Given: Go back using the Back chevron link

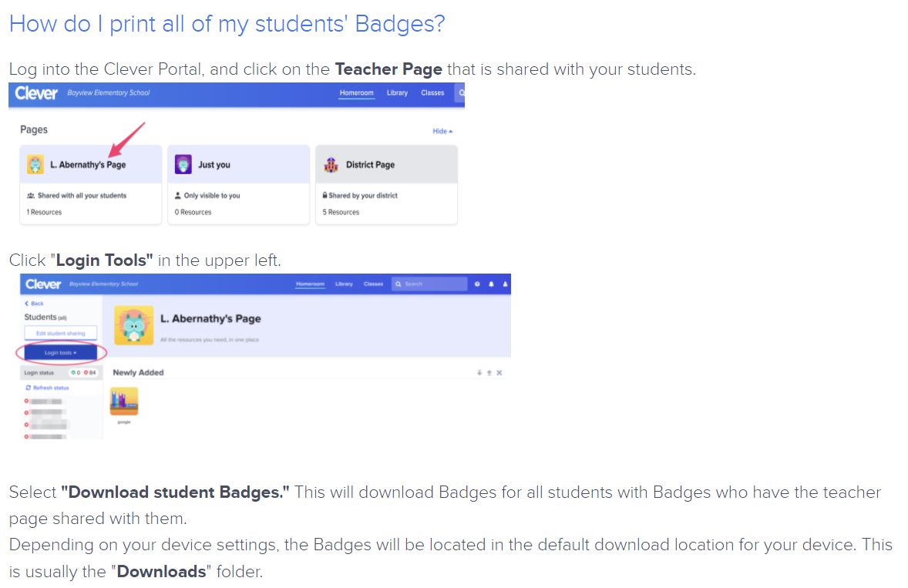Looking at the screenshot, I should tap(34, 304).
